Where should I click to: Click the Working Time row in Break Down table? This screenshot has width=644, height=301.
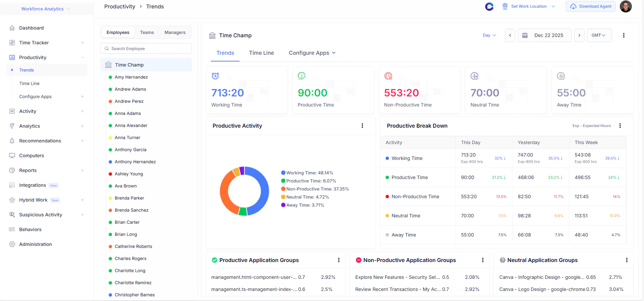pos(503,158)
